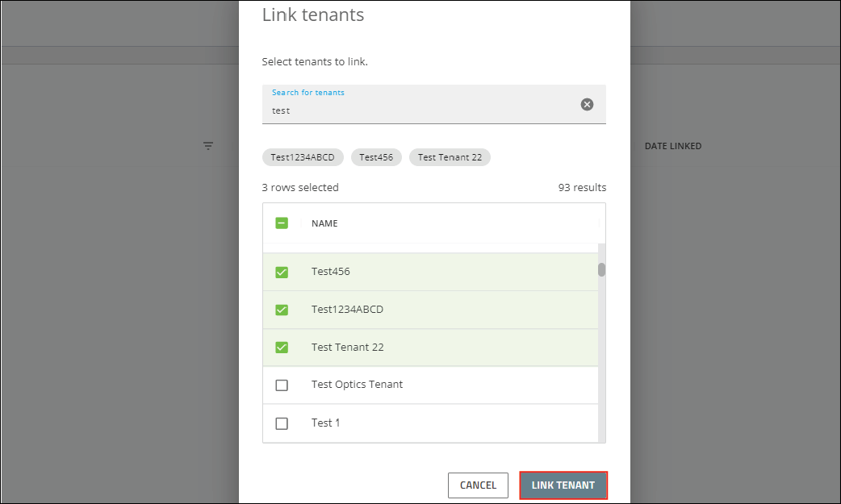
Task: Click the tenant list scrollbar thumb
Action: click(x=602, y=269)
